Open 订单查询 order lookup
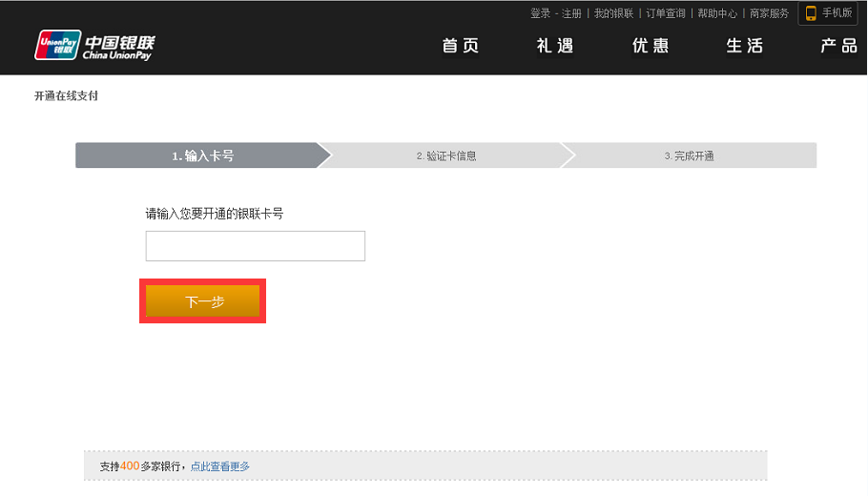Viewport: 868px width, 496px height. coord(665,13)
